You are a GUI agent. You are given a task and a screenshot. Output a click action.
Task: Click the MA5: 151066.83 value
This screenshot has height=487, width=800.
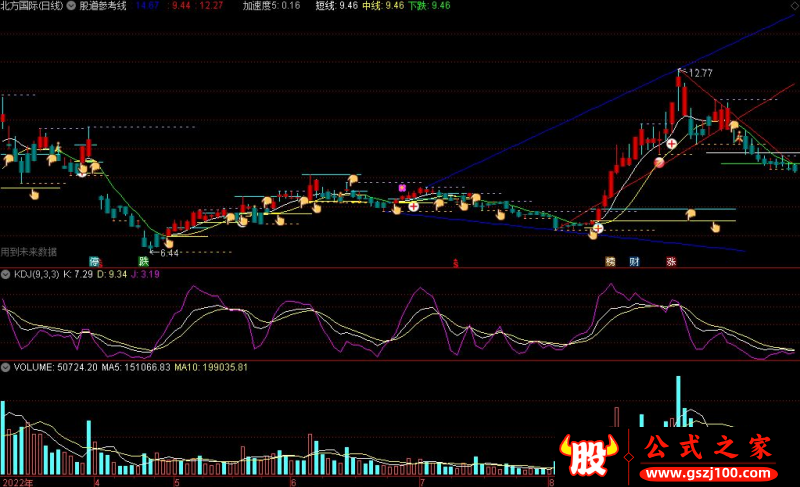[x=136, y=367]
